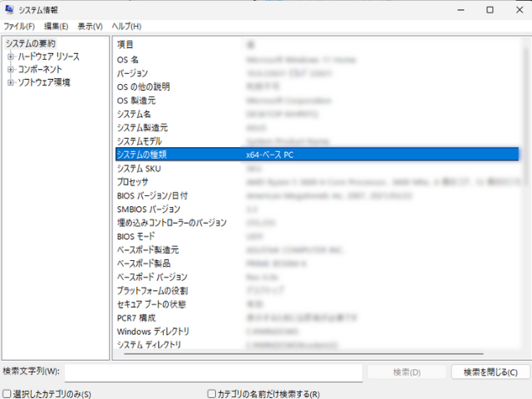Select the BIOS バージョン/日付 row
This screenshot has width=532, height=399.
(x=317, y=196)
